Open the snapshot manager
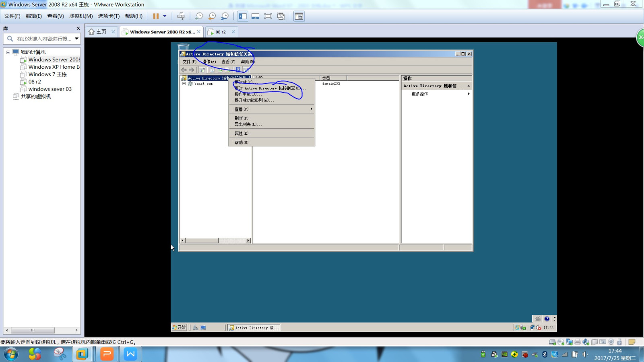Screen dimensions: 644x362 coord(225,16)
